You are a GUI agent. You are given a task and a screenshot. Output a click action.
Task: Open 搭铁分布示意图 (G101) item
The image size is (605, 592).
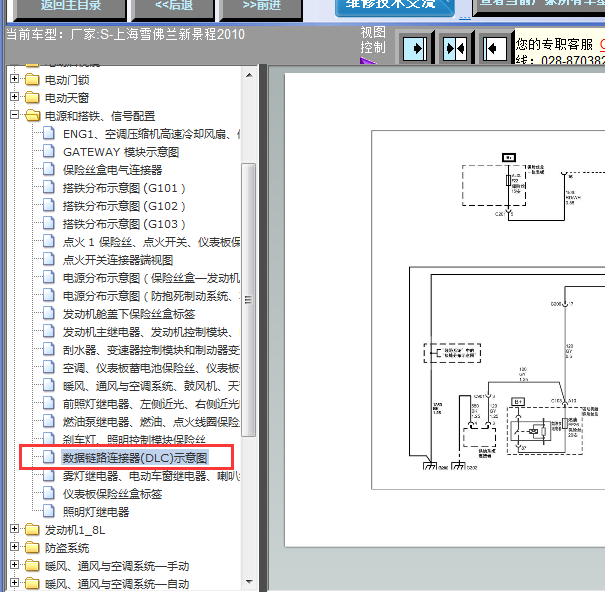click(124, 188)
